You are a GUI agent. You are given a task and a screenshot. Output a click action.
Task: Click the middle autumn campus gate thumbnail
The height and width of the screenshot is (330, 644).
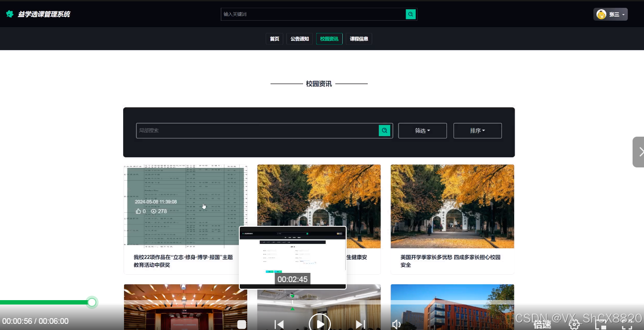point(319,196)
